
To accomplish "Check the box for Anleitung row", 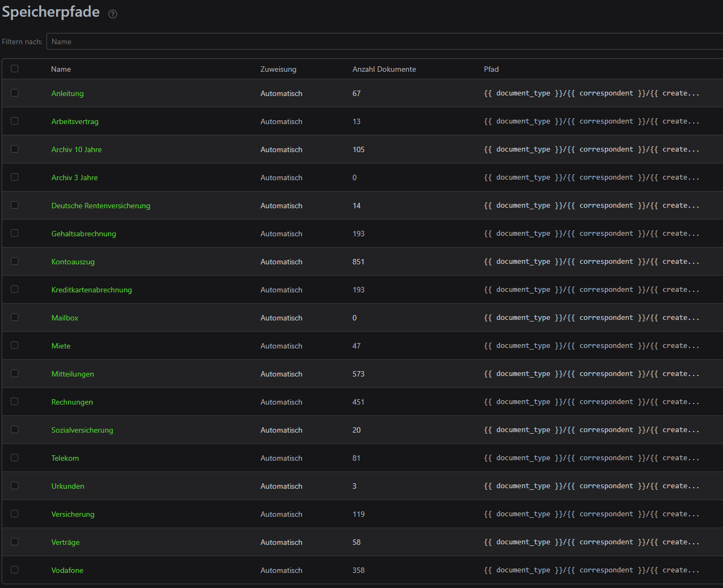I will click(15, 93).
